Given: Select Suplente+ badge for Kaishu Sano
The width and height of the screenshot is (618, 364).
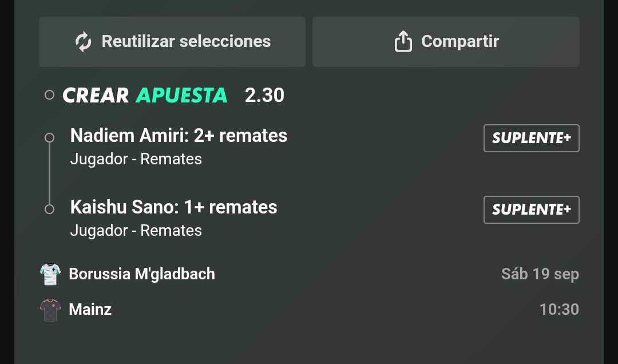Looking at the screenshot, I should 531,209.
